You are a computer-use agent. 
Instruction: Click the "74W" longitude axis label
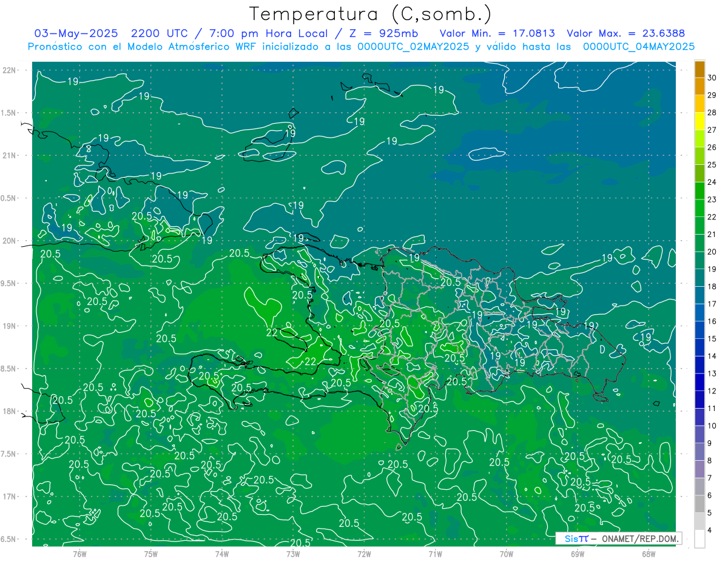click(221, 554)
